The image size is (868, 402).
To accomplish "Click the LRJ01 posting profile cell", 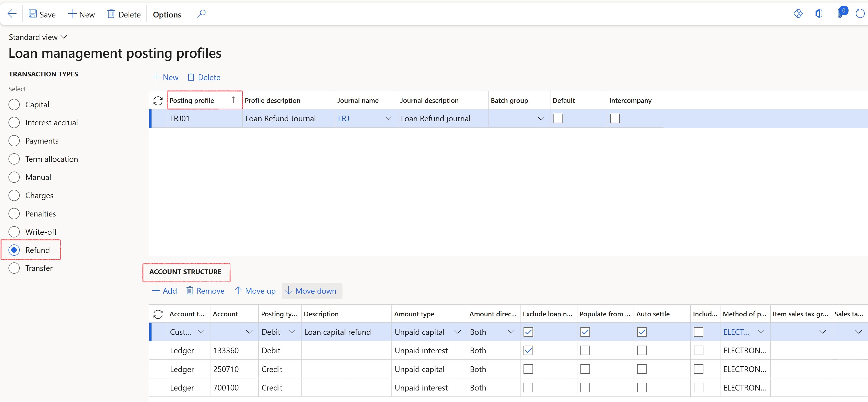I will tap(204, 119).
